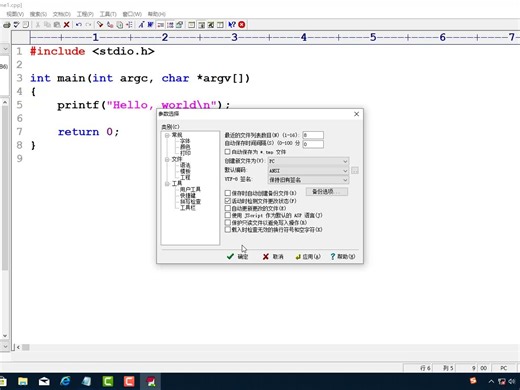
Task: Collapse the '文件' tree node
Action: coord(167,160)
